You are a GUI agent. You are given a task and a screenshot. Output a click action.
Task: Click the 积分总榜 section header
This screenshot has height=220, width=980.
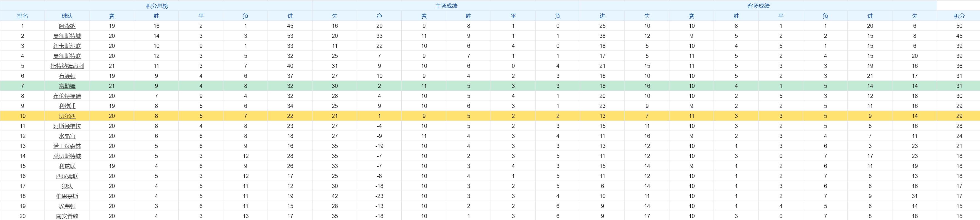point(157,6)
